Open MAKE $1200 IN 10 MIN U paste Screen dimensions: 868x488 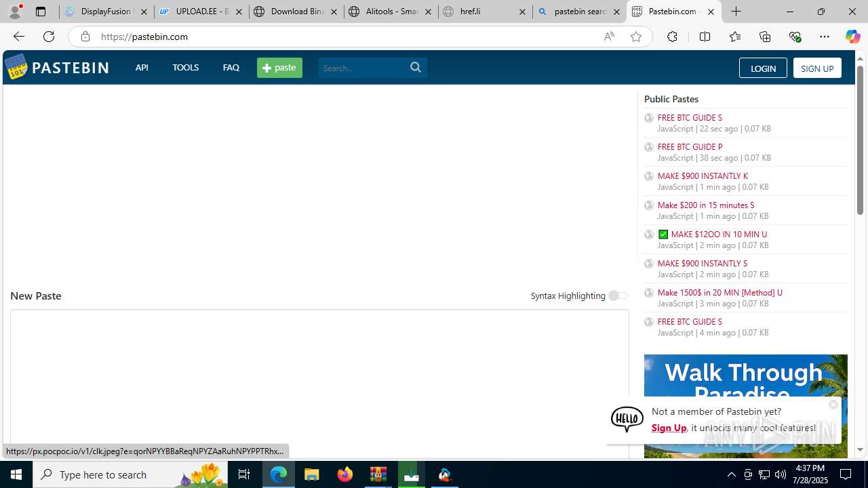coord(719,234)
